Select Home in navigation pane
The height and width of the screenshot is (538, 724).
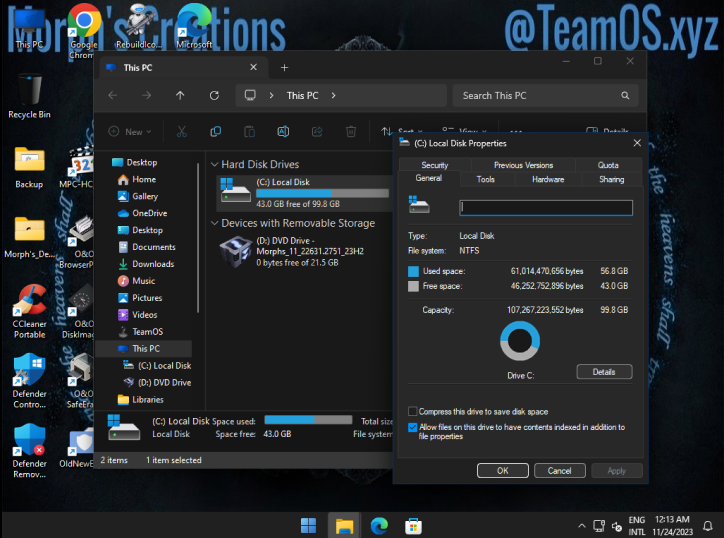coord(143,179)
